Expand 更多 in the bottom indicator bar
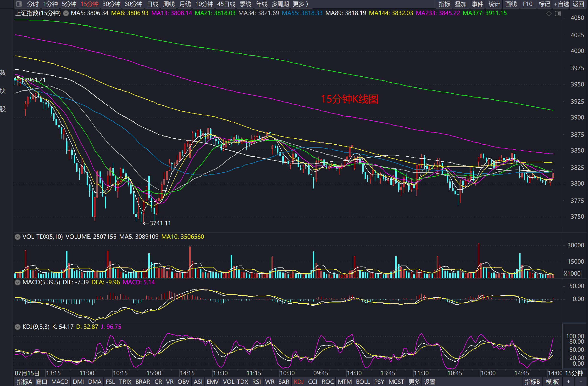This screenshot has height=386, width=588. (414, 382)
